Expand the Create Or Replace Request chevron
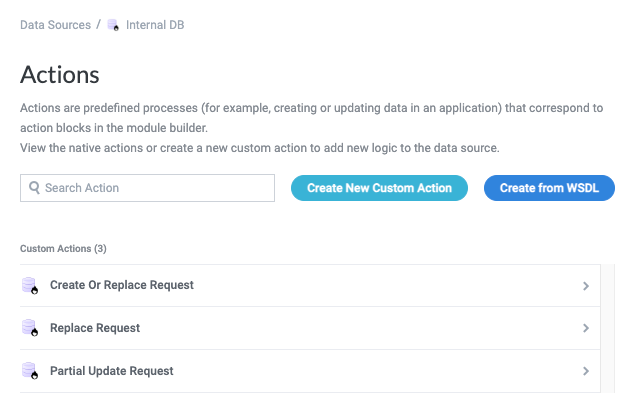The width and height of the screenshot is (643, 420). [586, 286]
